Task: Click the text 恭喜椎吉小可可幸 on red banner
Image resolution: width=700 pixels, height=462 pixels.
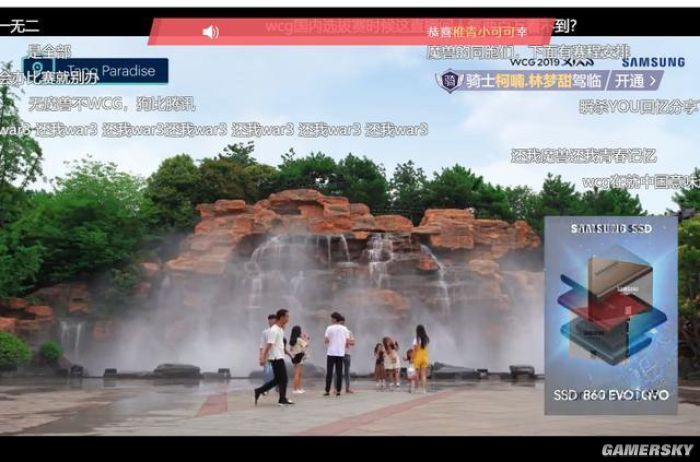Action: tap(478, 32)
